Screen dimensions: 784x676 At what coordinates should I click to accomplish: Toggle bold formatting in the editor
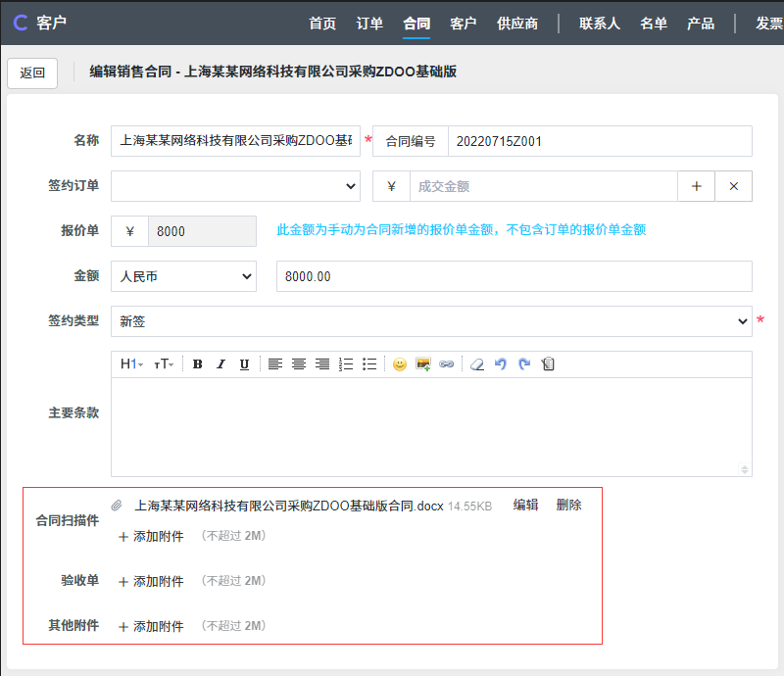[x=197, y=364]
